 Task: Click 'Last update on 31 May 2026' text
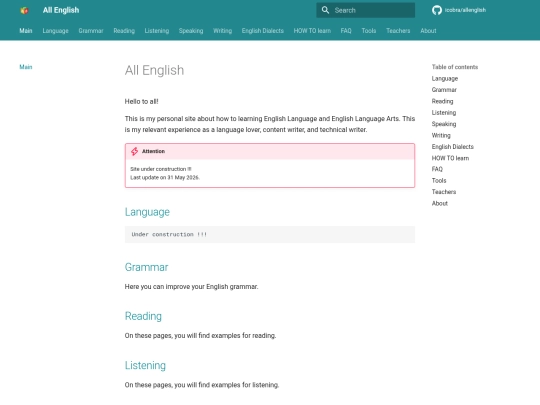[x=165, y=178]
